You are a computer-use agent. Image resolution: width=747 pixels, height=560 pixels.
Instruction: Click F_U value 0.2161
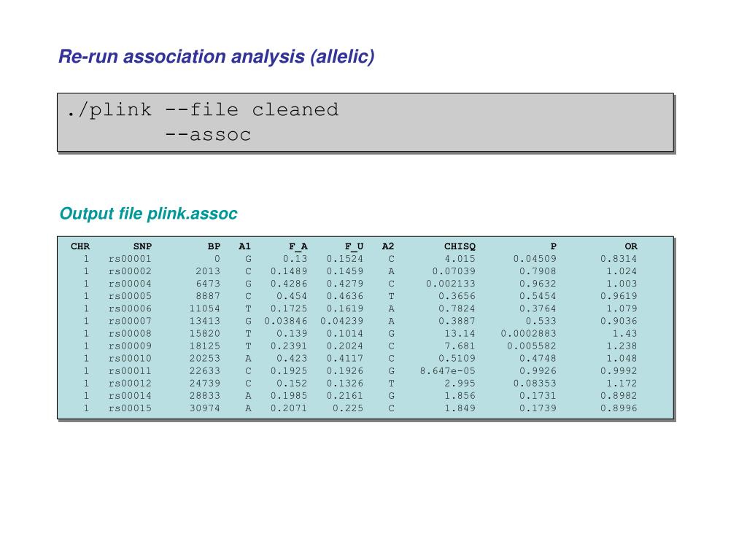pos(345,395)
